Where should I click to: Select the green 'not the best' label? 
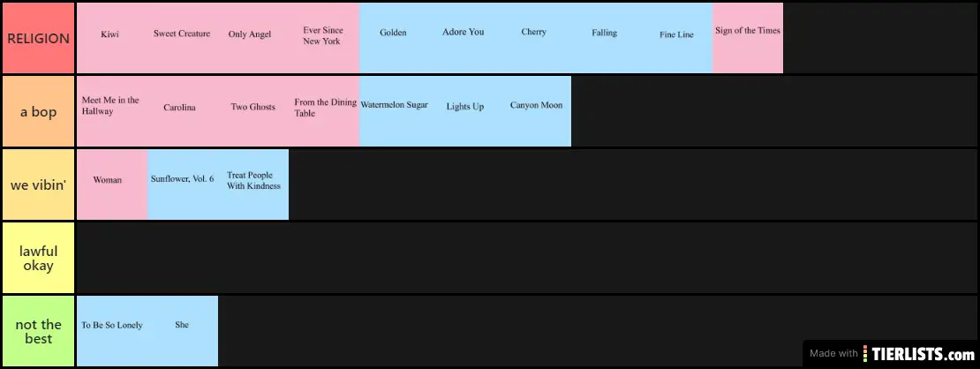38,331
